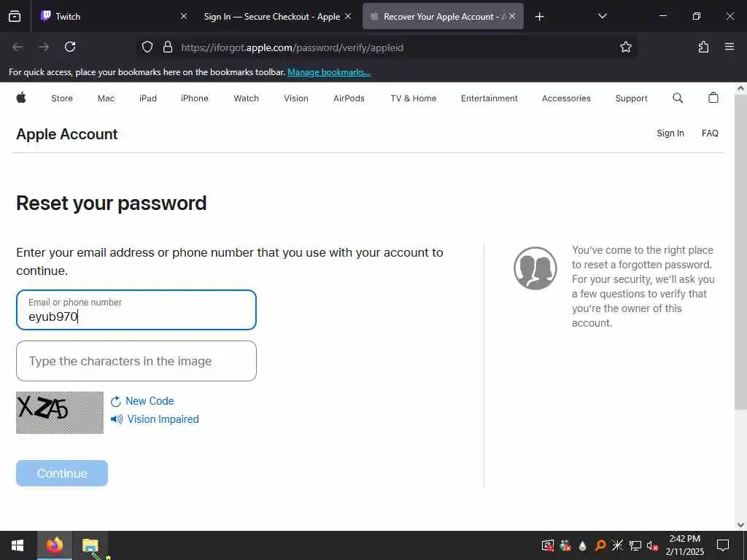Screen dimensions: 747x560
Task: Close the Secure Checkout tab
Action: [348, 16]
